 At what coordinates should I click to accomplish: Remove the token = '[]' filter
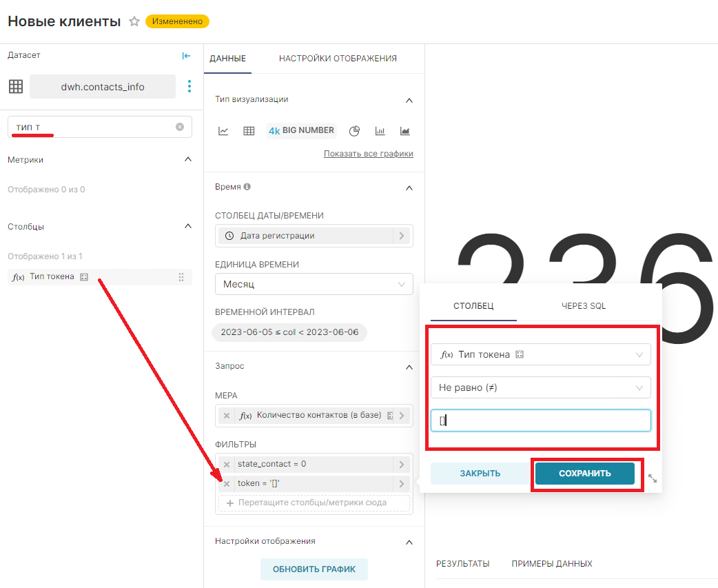click(x=227, y=484)
